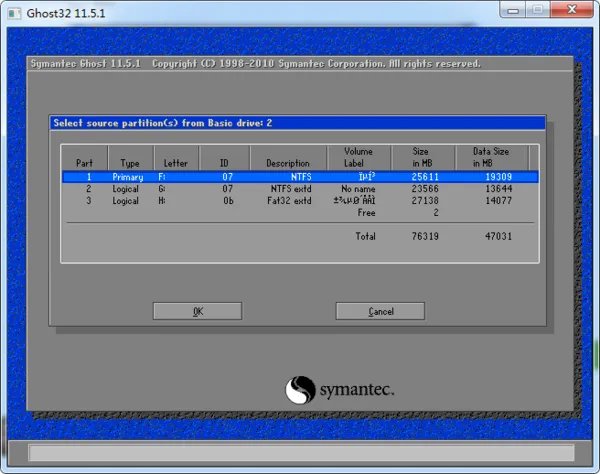Screen dimensions: 600x474
Task: Click the Type column header
Action: pos(131,163)
